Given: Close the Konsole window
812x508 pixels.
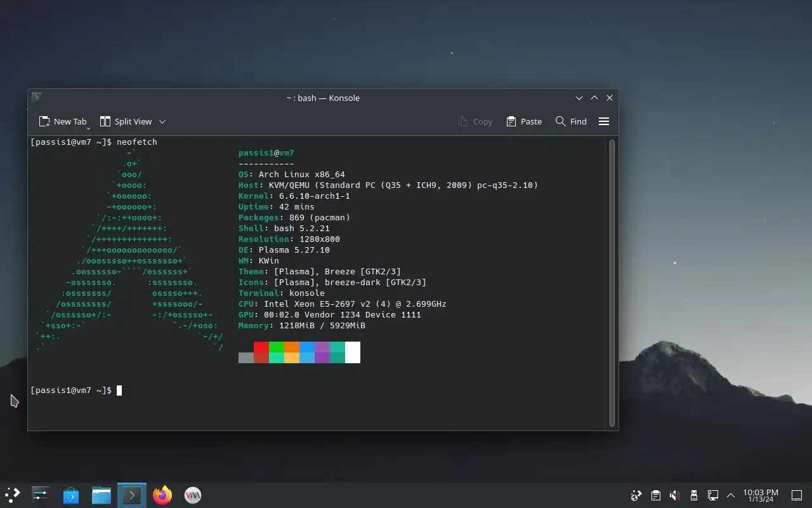Looking at the screenshot, I should click(x=610, y=98).
